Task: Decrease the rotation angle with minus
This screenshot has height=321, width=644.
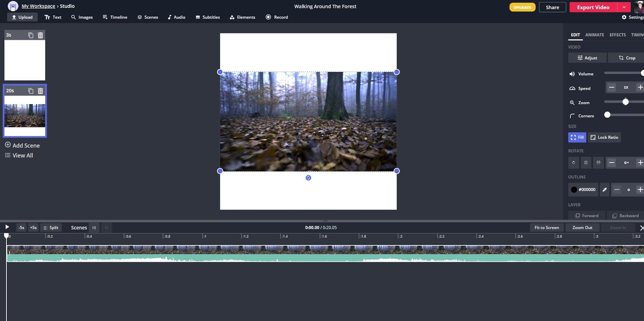Action: (611, 163)
